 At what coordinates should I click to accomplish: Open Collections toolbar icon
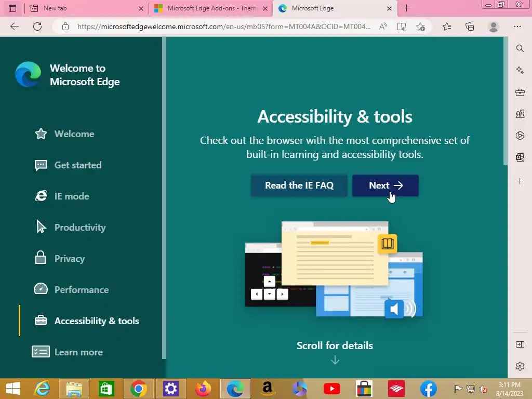pos(470,26)
